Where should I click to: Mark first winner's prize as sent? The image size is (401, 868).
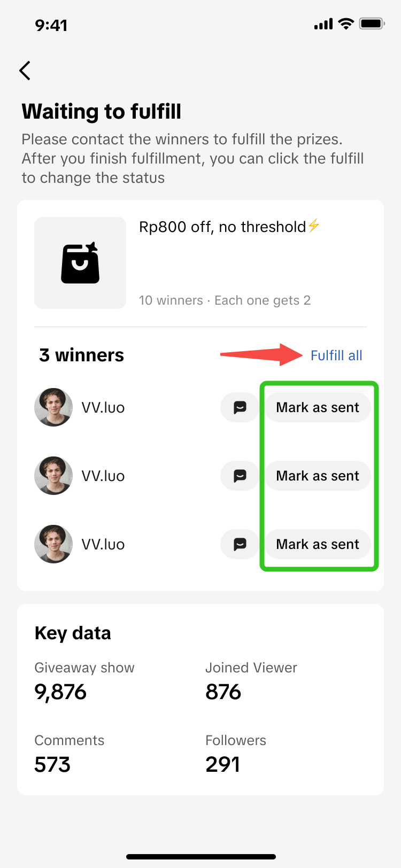pyautogui.click(x=318, y=407)
